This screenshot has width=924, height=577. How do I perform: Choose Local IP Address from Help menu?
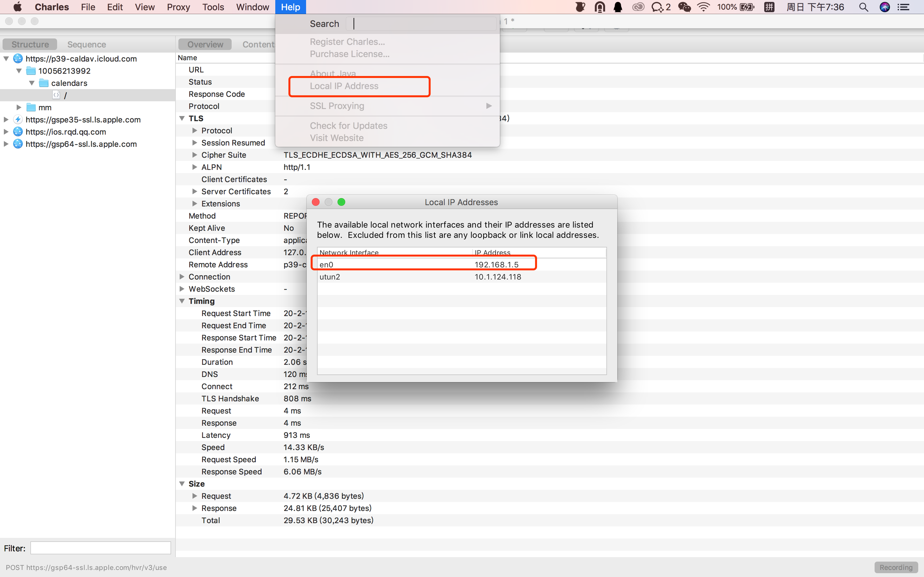click(344, 86)
